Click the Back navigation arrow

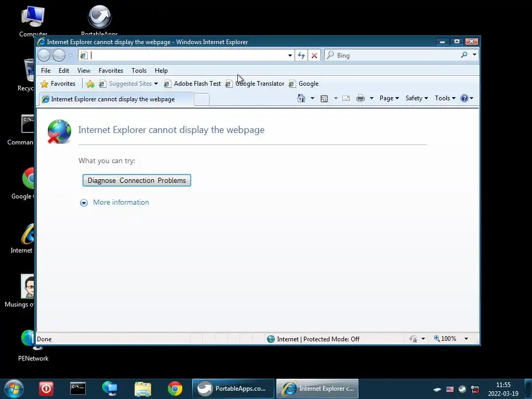tap(44, 55)
